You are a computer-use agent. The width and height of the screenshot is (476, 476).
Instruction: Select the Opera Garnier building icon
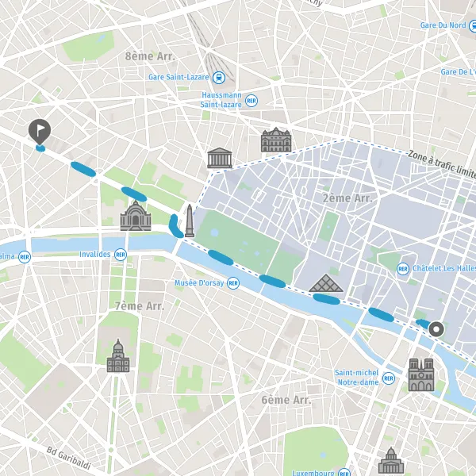(x=276, y=140)
